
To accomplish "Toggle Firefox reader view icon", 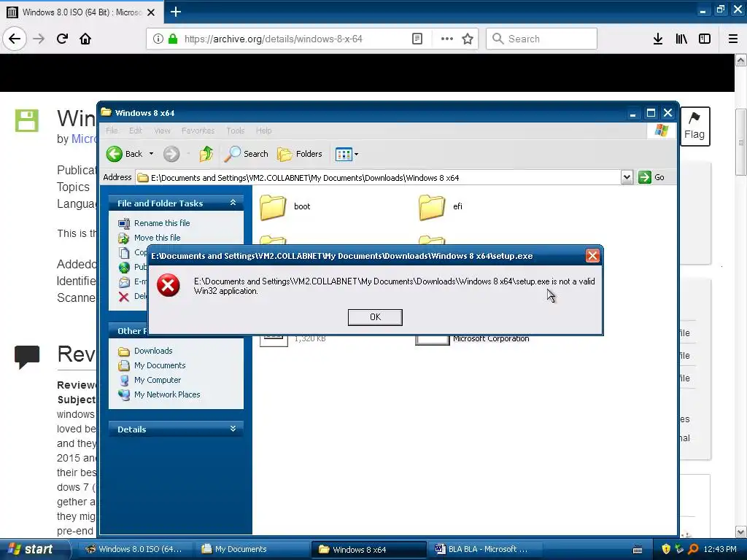I will [x=417, y=39].
